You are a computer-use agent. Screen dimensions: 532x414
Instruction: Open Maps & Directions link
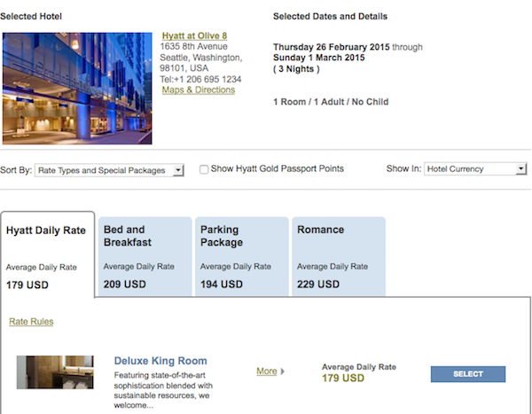tap(199, 90)
